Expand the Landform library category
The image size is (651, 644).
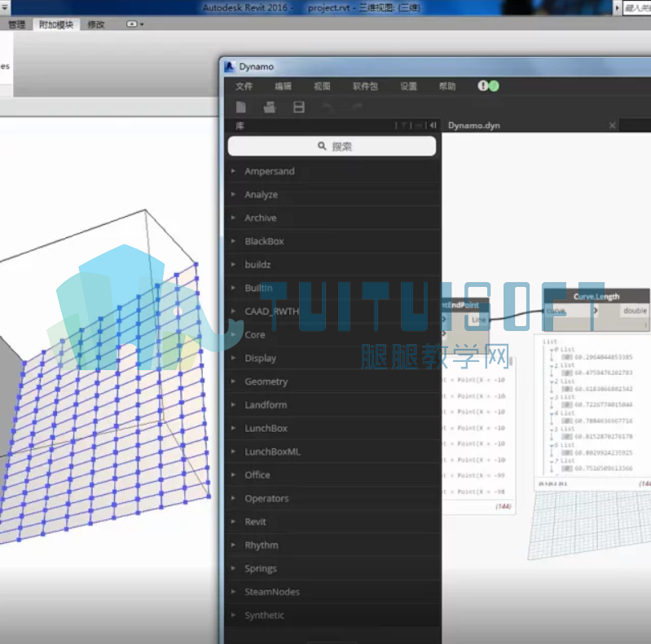[333, 404]
